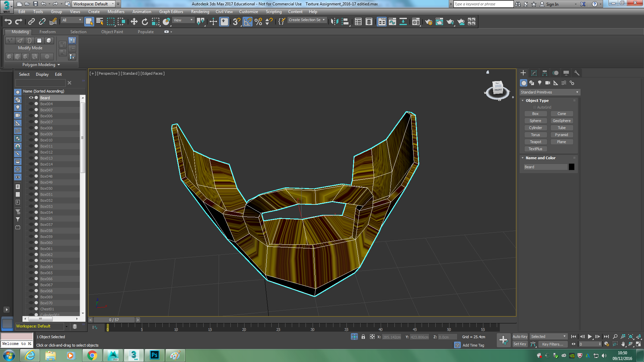Click the Select by Name icon
The image size is (644, 362).
tap(100, 22)
